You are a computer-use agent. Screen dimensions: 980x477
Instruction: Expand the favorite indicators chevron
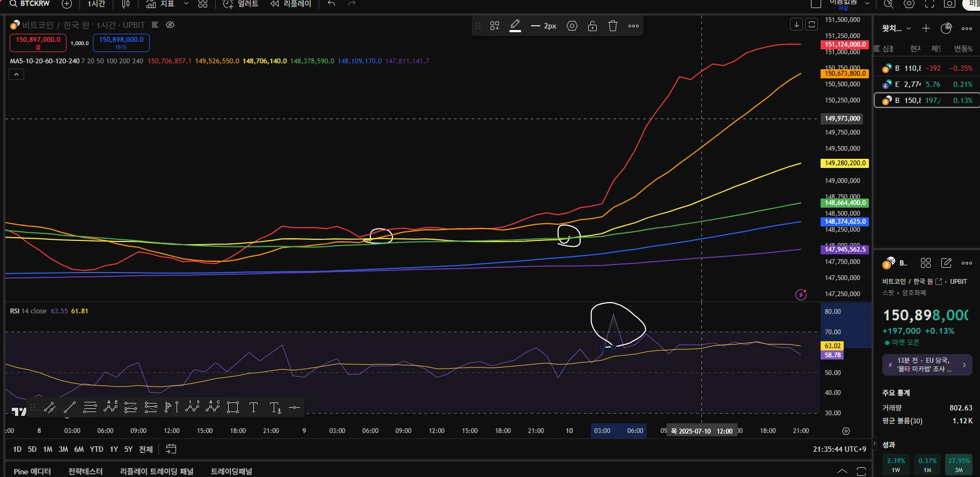(186, 4)
